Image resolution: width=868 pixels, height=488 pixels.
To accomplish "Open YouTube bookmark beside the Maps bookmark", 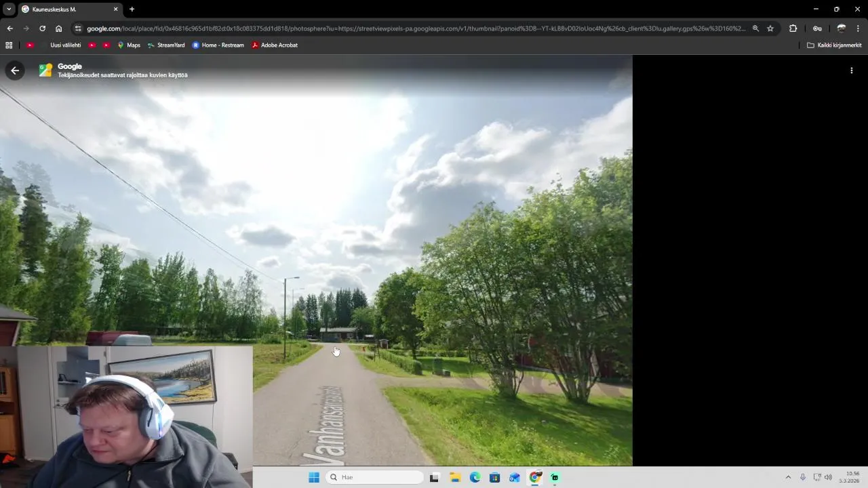I will click(x=106, y=45).
